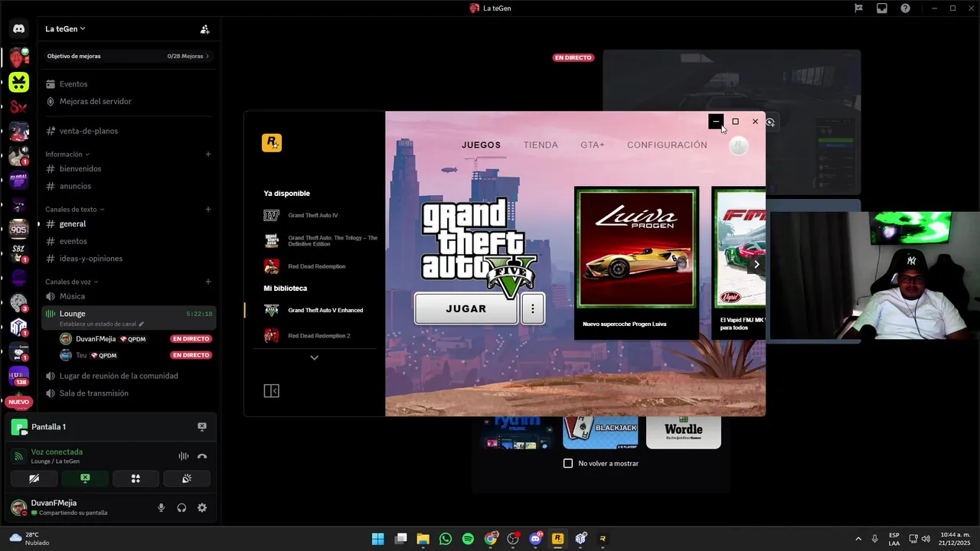Open Discord user settings gear

pos(202,507)
